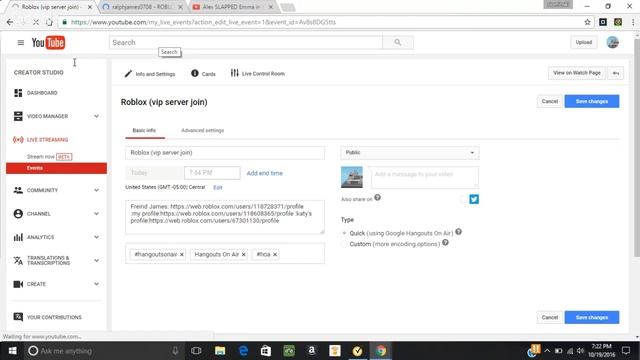This screenshot has width=640, height=360.
Task: Toggle the Twitter share checkbox
Action: click(x=463, y=199)
